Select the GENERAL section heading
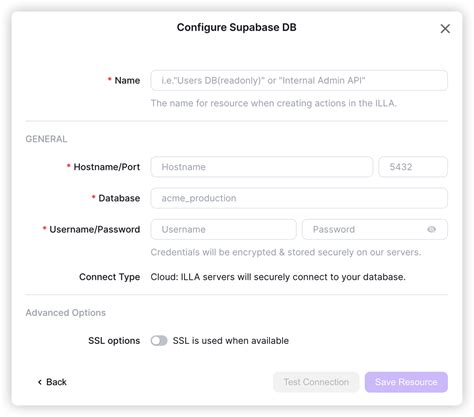The image size is (474, 417). point(46,139)
